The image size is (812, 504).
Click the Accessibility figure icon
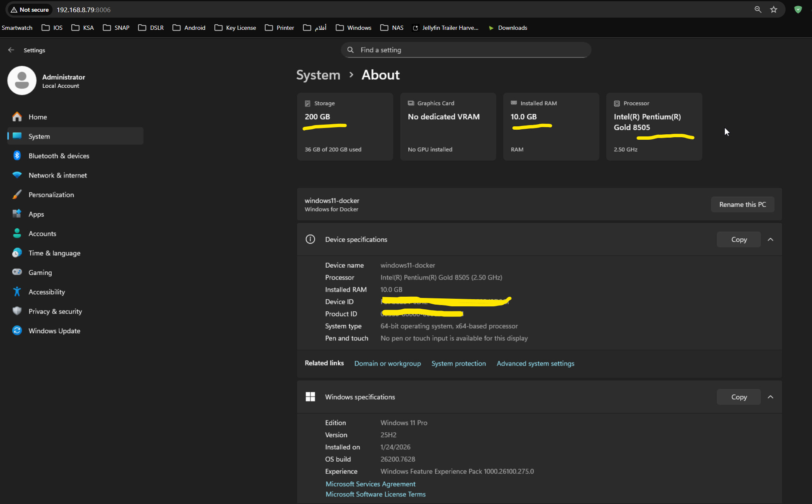[17, 292]
